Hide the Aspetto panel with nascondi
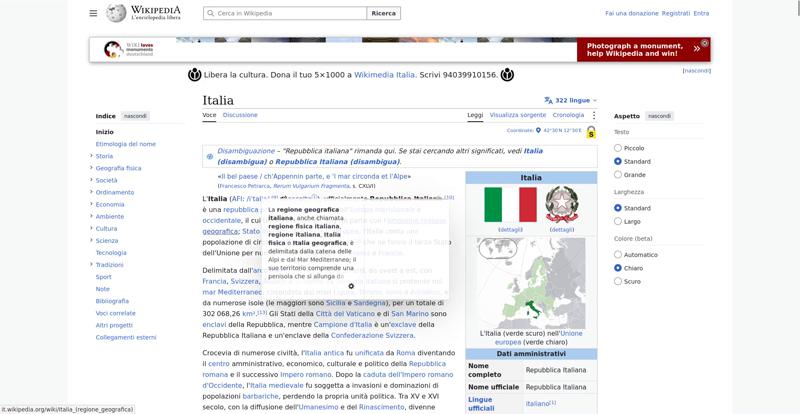Viewport: 800px width, 414px height. [659, 116]
